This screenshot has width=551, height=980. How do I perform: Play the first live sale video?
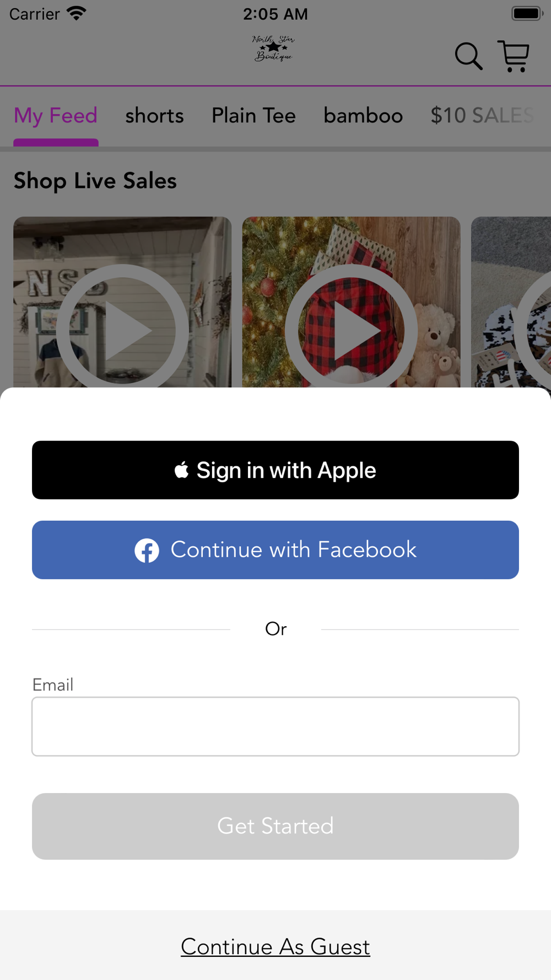(x=122, y=302)
